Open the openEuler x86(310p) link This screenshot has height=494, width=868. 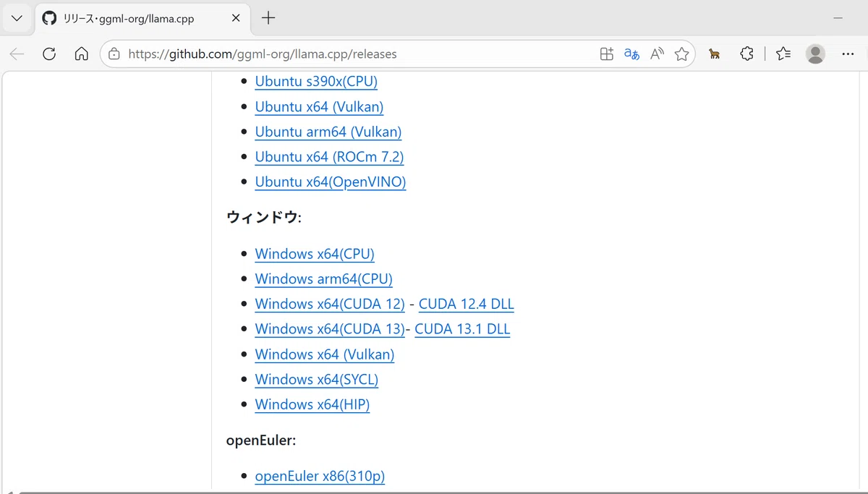[320, 476]
